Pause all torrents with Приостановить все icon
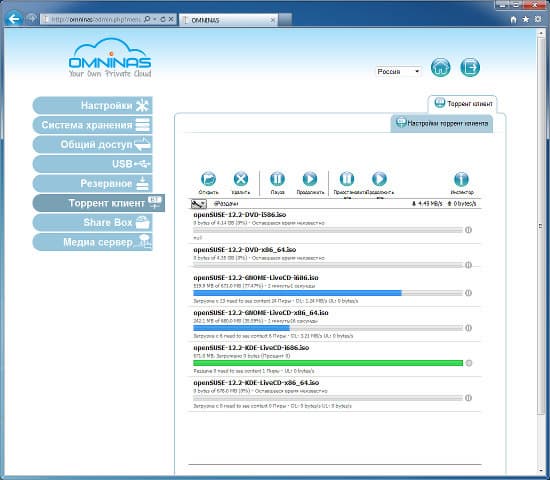This screenshot has width=550, height=480. pyautogui.click(x=347, y=179)
